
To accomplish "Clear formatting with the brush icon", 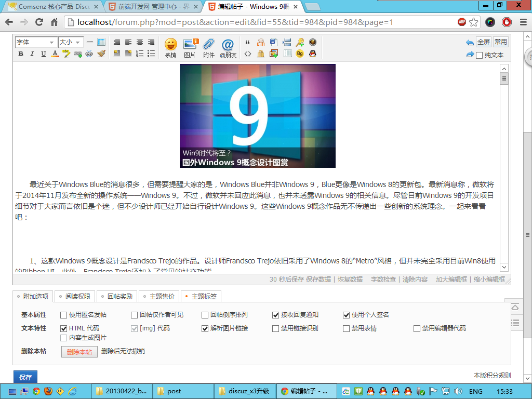I will pos(101,54).
